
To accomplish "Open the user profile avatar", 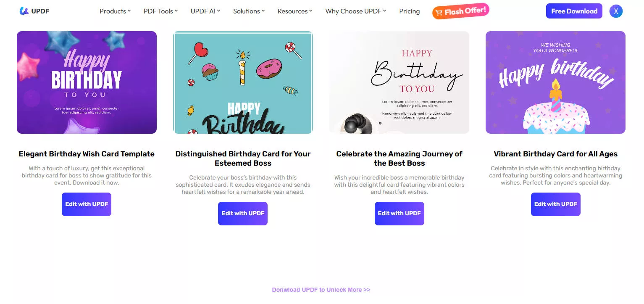I will click(616, 11).
